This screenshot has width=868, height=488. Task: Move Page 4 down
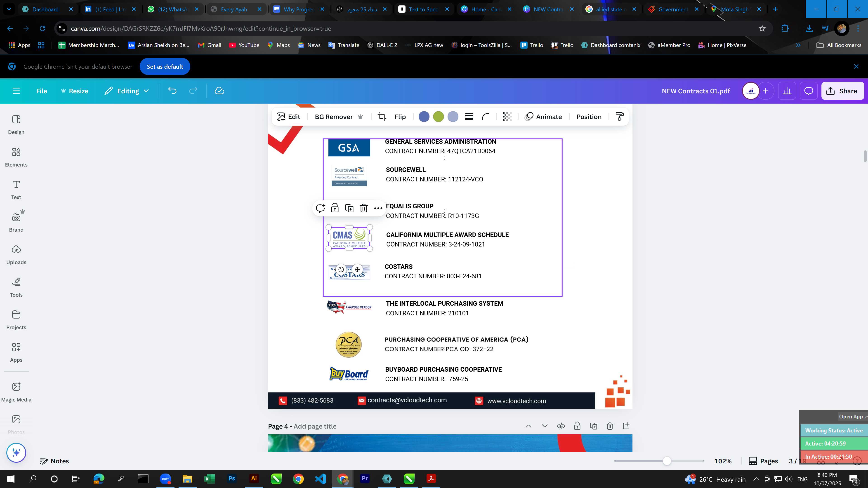545,426
